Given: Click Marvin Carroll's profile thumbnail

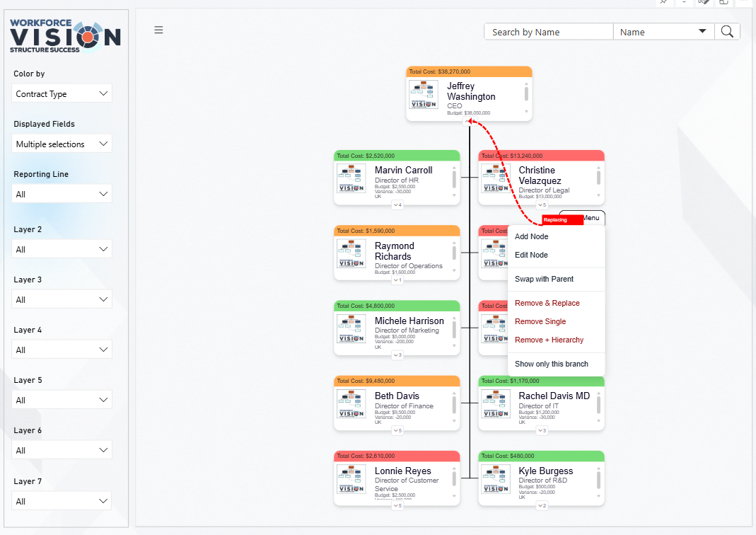Looking at the screenshot, I should point(351,178).
